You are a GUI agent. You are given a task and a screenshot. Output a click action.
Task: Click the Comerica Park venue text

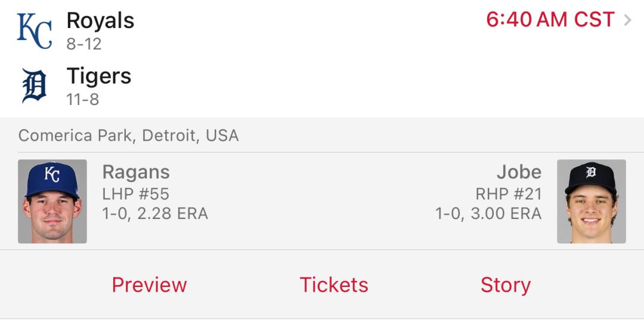click(x=129, y=135)
